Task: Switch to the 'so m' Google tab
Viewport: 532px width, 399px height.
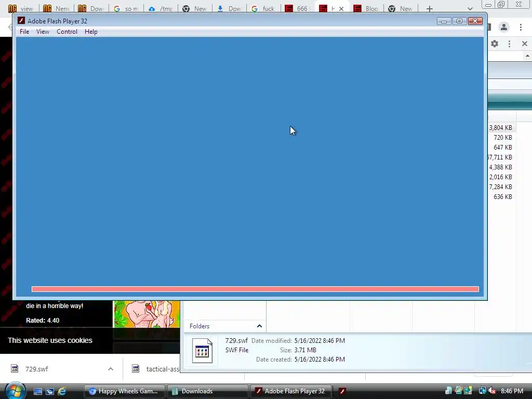Action: pos(127,8)
